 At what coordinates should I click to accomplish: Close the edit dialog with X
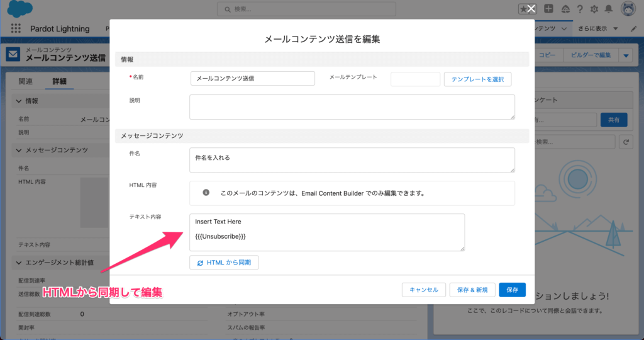click(531, 9)
